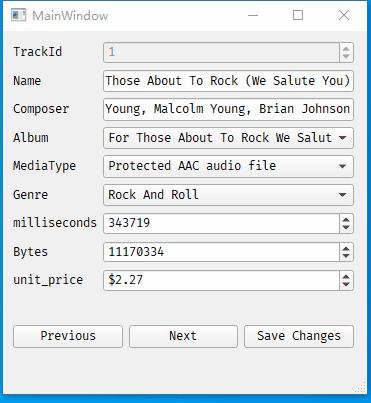This screenshot has width=371, height=403.
Task: Focus the Composer text field
Action: click(x=228, y=109)
